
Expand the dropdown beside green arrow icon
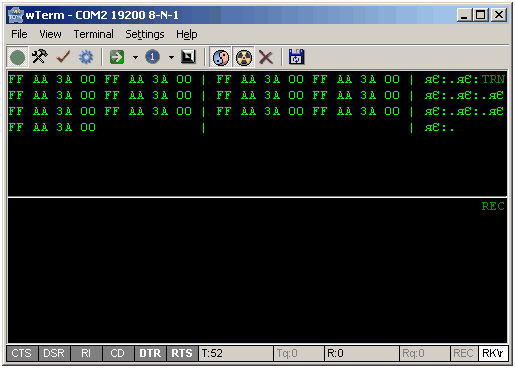coord(135,57)
